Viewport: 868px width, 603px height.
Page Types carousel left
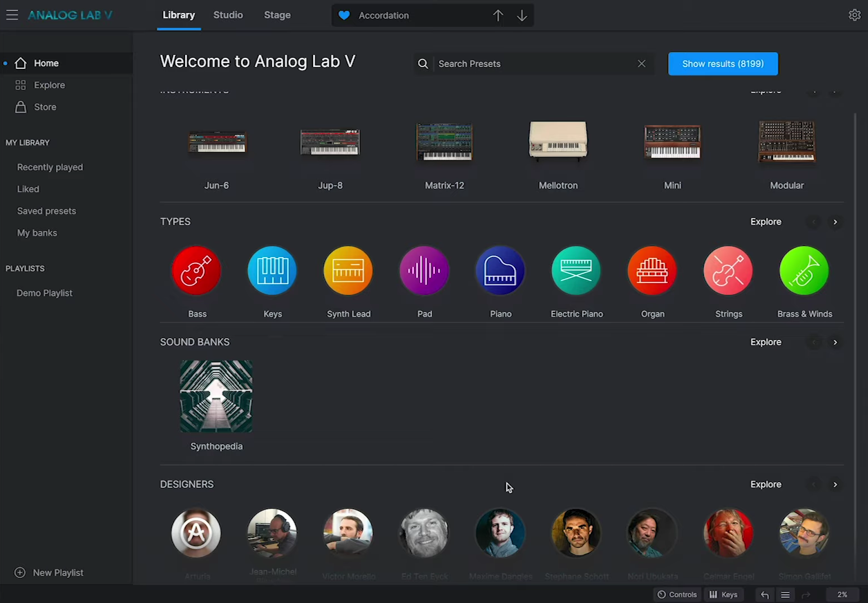(x=814, y=222)
